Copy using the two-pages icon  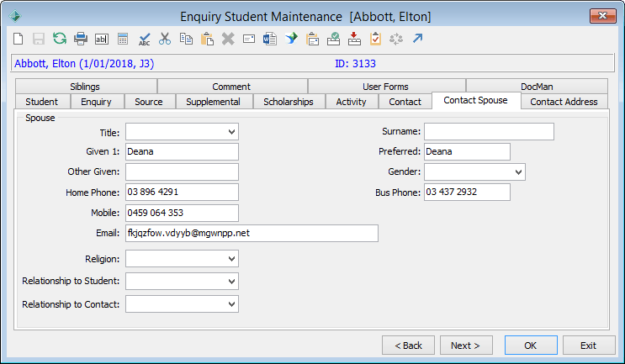pyautogui.click(x=186, y=39)
